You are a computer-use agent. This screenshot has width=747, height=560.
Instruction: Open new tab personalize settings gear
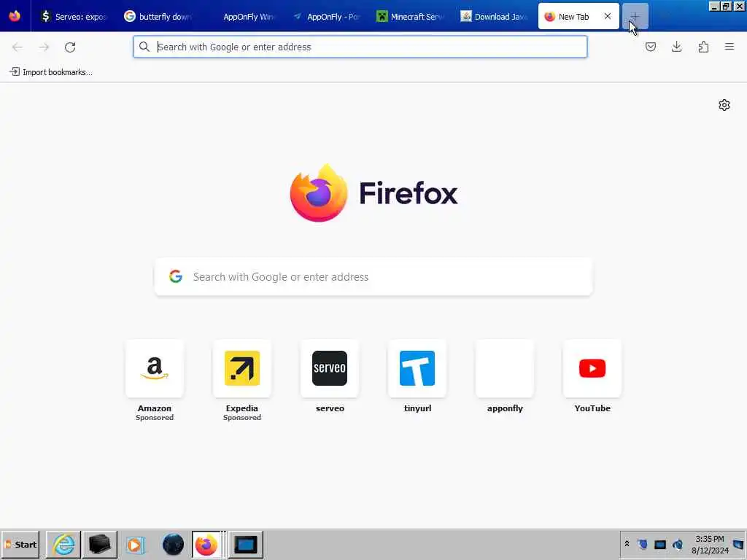point(724,105)
